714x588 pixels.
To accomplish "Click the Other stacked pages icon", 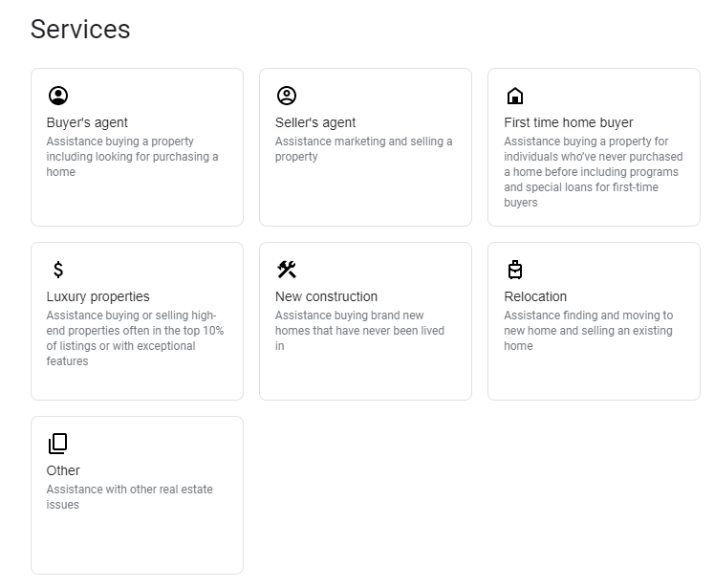I will click(x=58, y=444).
